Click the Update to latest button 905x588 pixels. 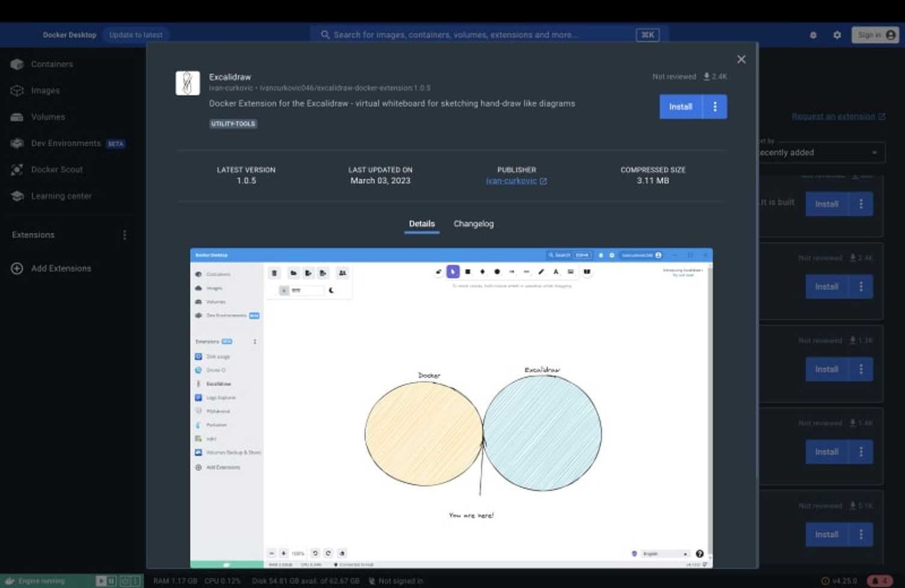tap(136, 35)
